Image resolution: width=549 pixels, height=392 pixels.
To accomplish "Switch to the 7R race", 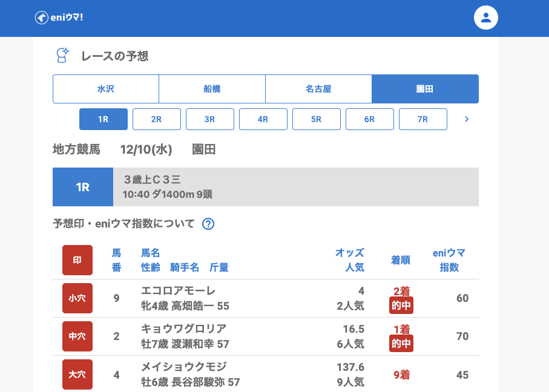I will (x=422, y=119).
